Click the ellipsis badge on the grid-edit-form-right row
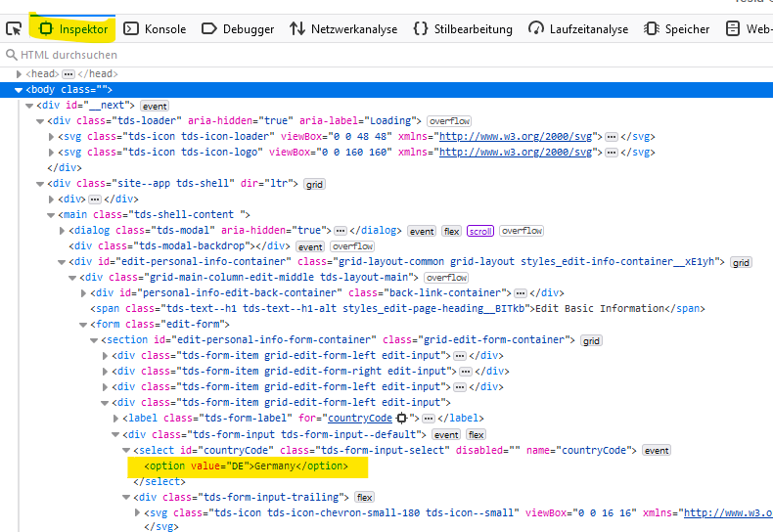This screenshot has height=532, width=773. tap(466, 372)
